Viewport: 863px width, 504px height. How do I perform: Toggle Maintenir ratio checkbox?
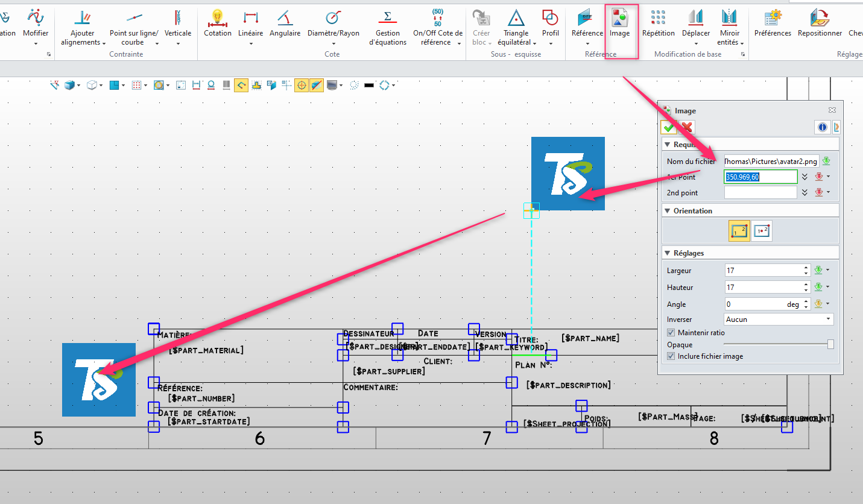coord(671,333)
